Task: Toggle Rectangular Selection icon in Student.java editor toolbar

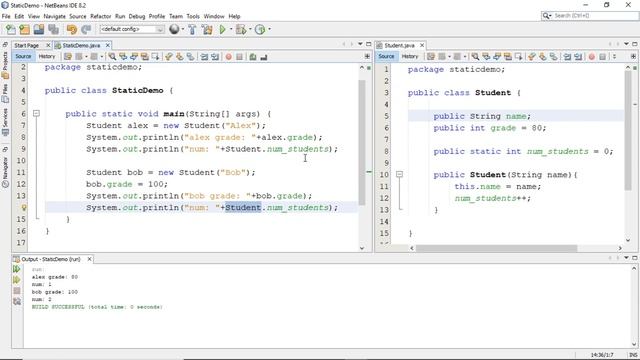Action: tap(519, 57)
